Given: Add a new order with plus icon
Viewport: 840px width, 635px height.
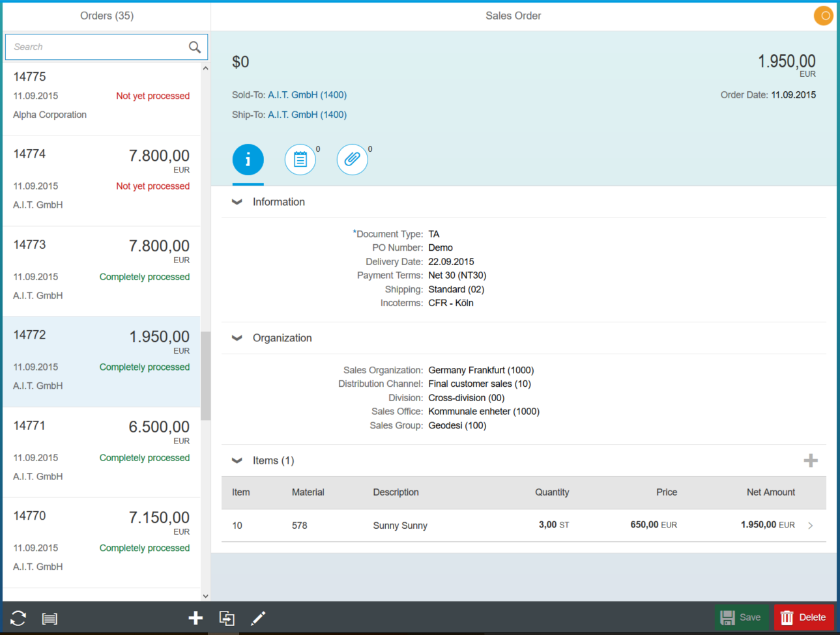Looking at the screenshot, I should pos(196,618).
